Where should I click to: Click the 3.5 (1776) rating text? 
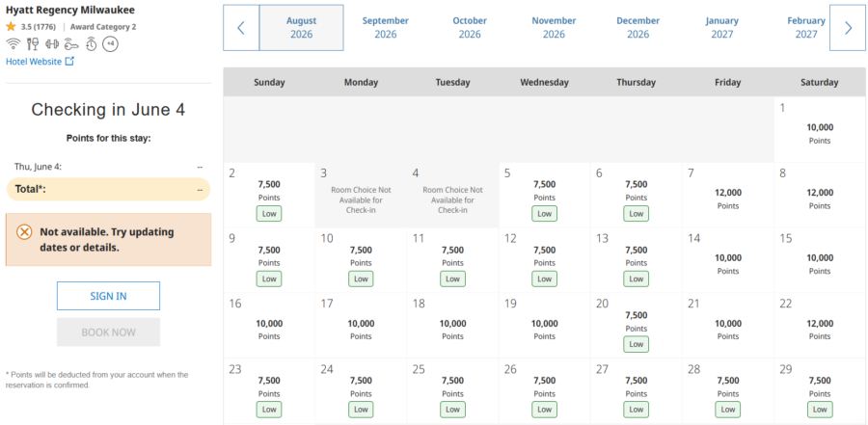point(39,27)
